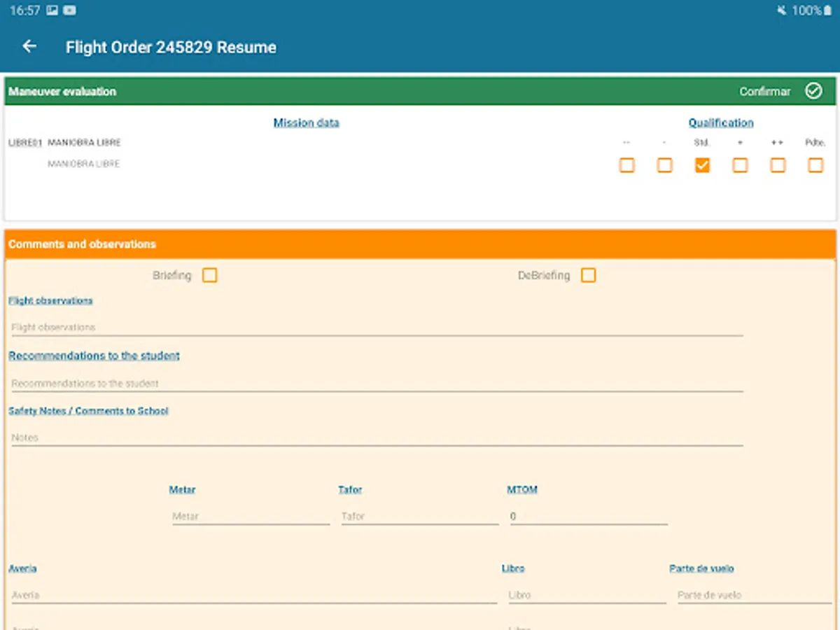This screenshot has height=630, width=840.
Task: Tap Recommendations to the student heading
Action: pyautogui.click(x=94, y=356)
